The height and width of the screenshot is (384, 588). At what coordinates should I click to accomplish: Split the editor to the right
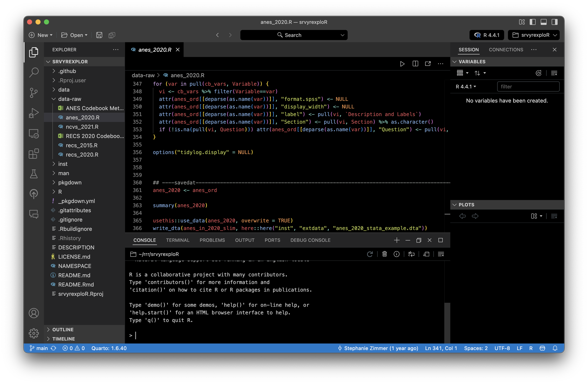(x=415, y=64)
